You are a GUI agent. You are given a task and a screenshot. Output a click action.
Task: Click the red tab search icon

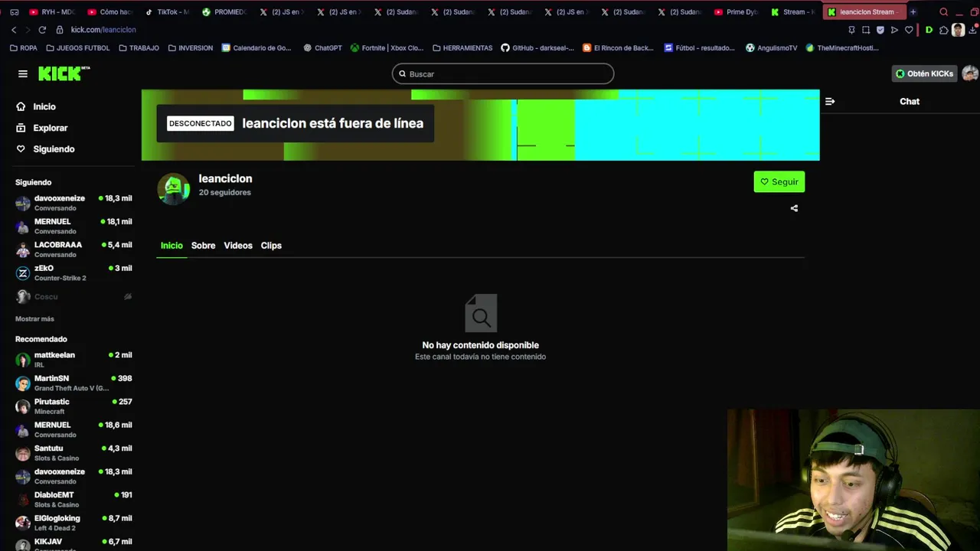coord(943,11)
